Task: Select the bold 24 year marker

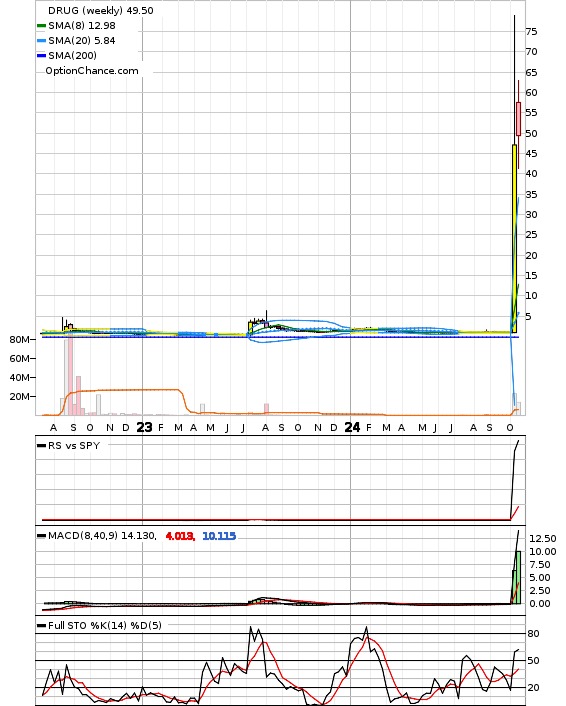Action: [352, 427]
